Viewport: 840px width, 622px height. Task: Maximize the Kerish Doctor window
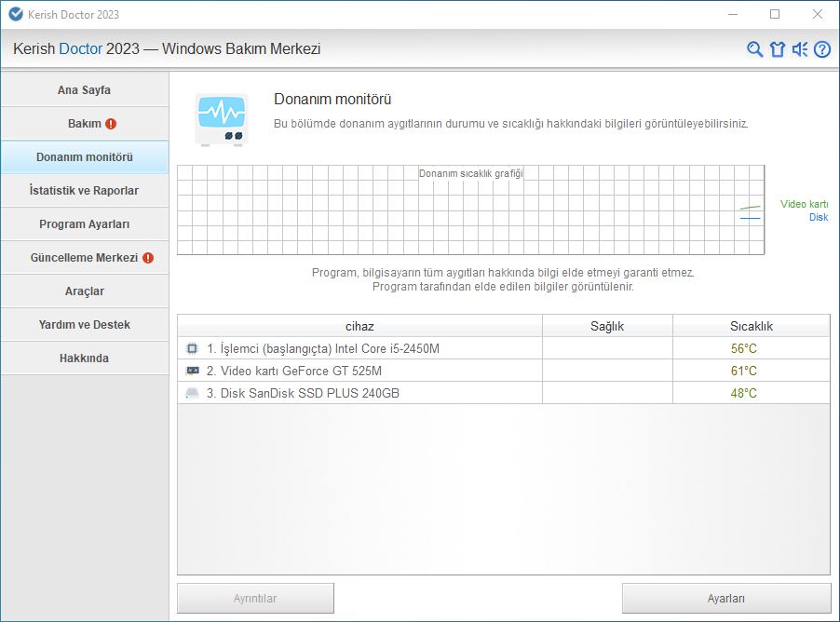point(775,15)
